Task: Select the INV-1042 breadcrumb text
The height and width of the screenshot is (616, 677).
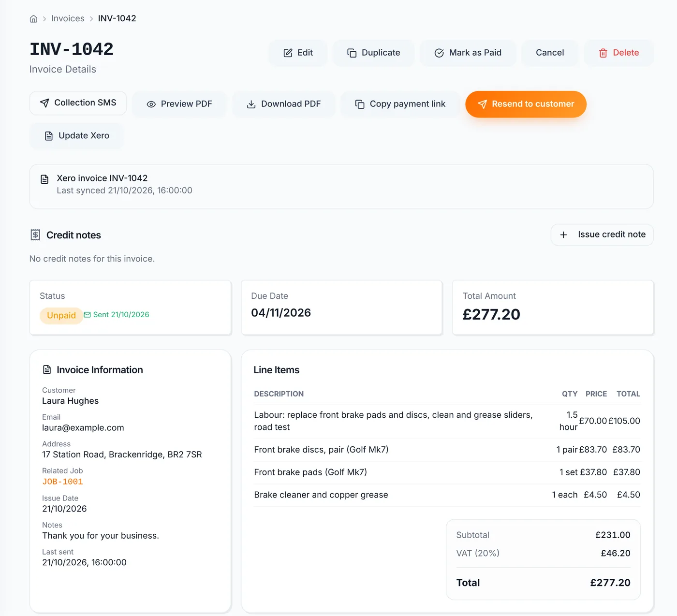Action: tap(117, 18)
